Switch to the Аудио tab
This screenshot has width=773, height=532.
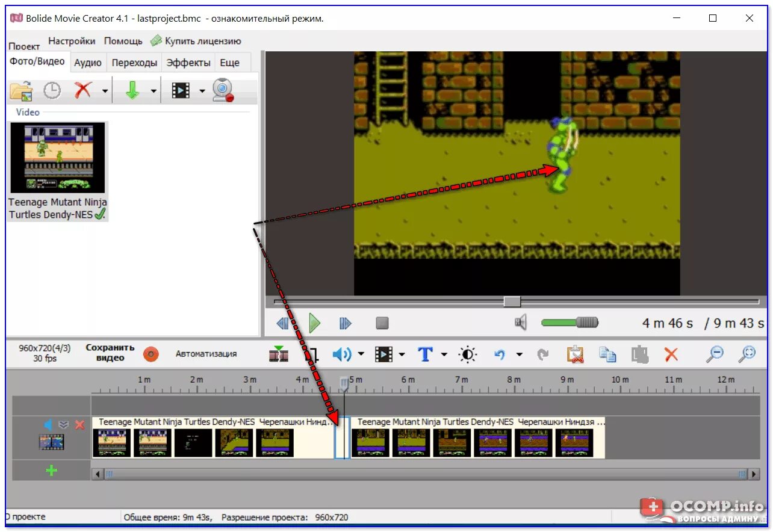click(88, 63)
